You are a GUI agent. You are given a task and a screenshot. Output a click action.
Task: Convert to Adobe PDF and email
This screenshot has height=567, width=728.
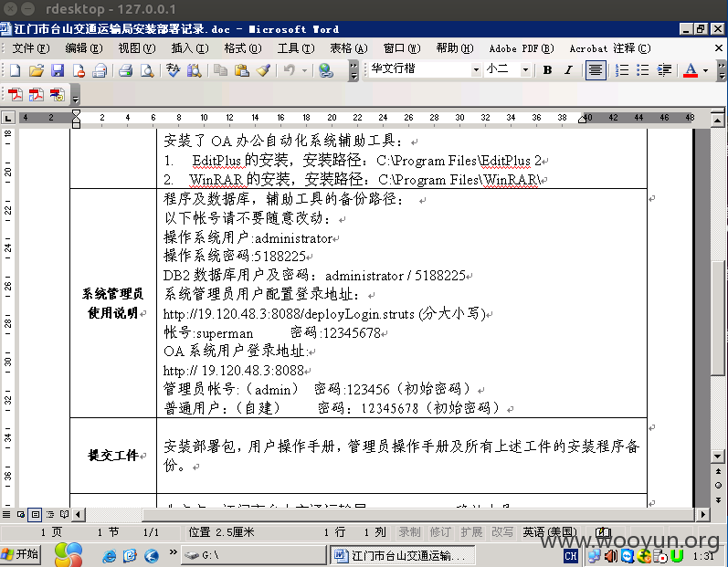click(37, 95)
